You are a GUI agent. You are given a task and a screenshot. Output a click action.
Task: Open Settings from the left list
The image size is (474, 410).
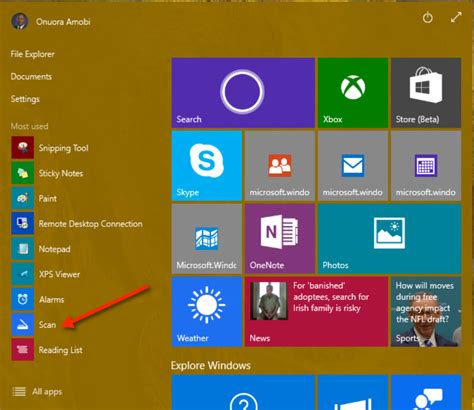[25, 99]
